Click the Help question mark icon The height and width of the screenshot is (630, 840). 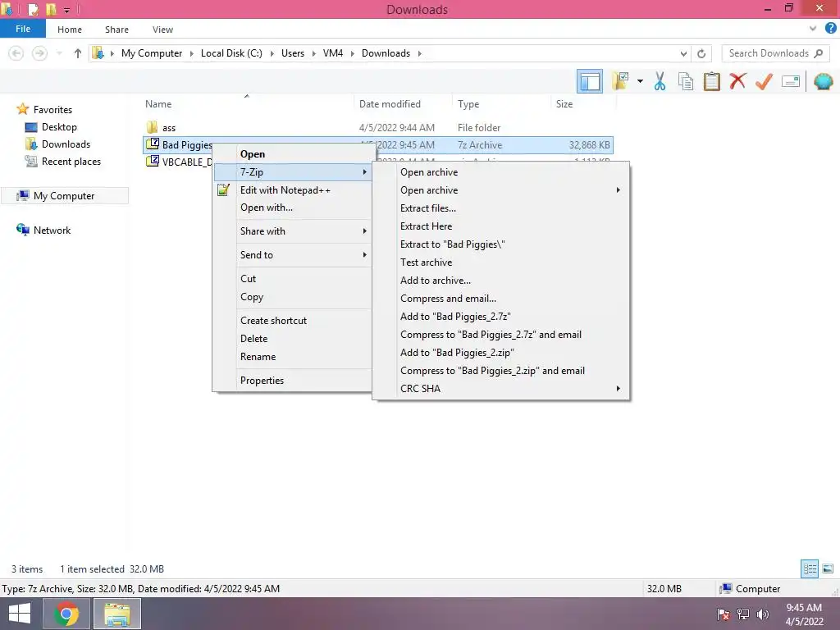[830, 29]
